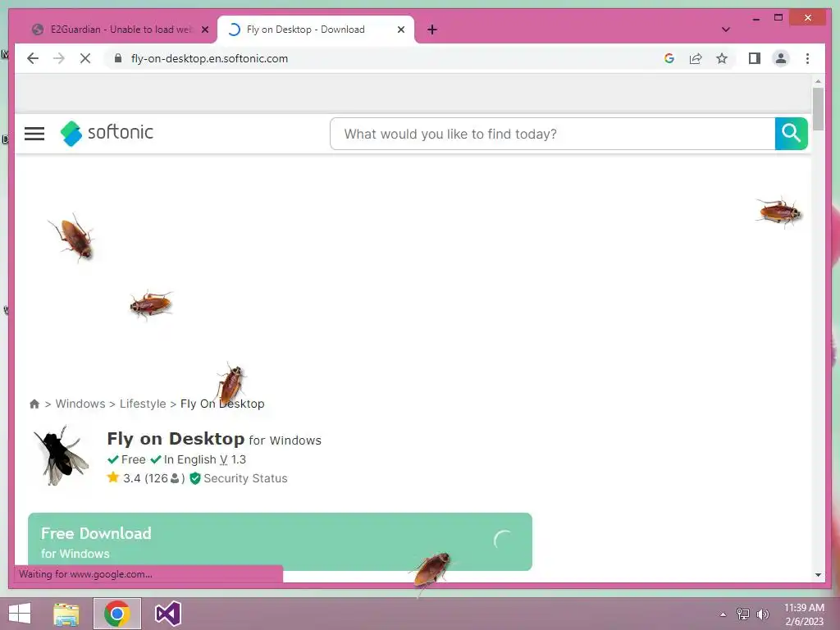Close the Fly on Desktop tab

click(400, 30)
